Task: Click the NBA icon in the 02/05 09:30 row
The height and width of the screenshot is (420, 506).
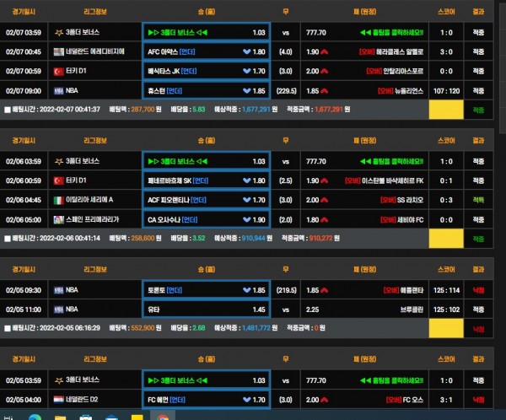Action: 58,290
